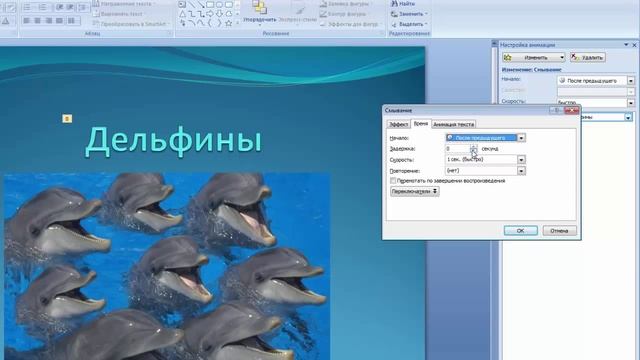Select the elbow connector shape
The width and height of the screenshot is (640, 360).
click(191, 14)
